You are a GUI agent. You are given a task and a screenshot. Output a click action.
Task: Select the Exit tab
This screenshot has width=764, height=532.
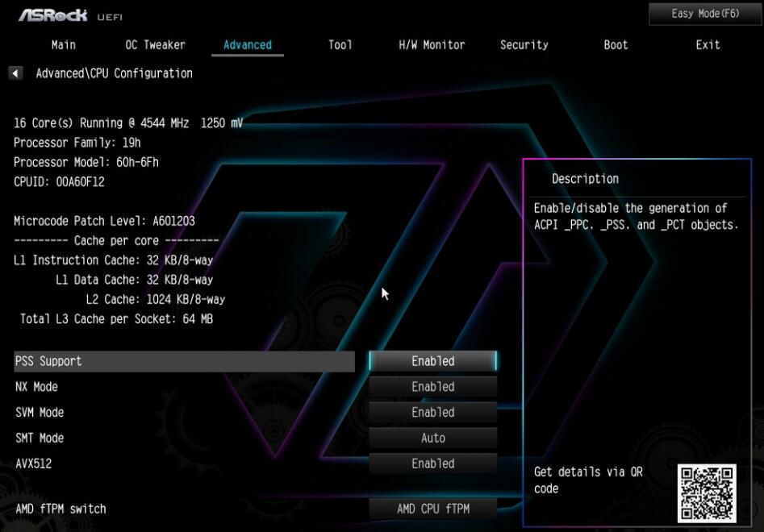coord(708,45)
